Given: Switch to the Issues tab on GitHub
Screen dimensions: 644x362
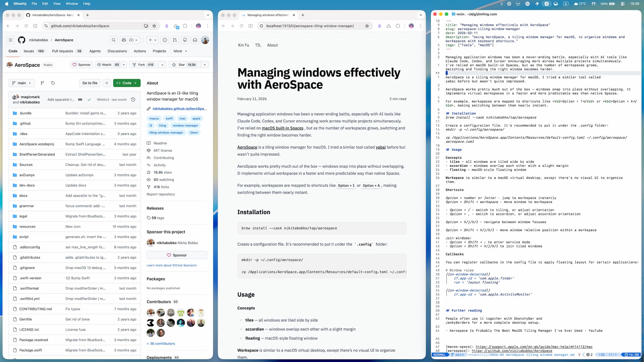Looking at the screenshot, I should pos(29,51).
